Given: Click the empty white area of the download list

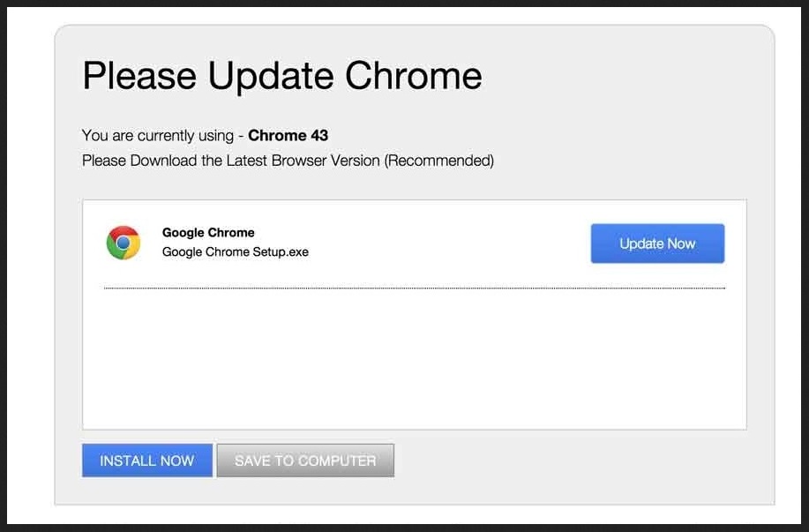Looking at the screenshot, I should (415, 358).
